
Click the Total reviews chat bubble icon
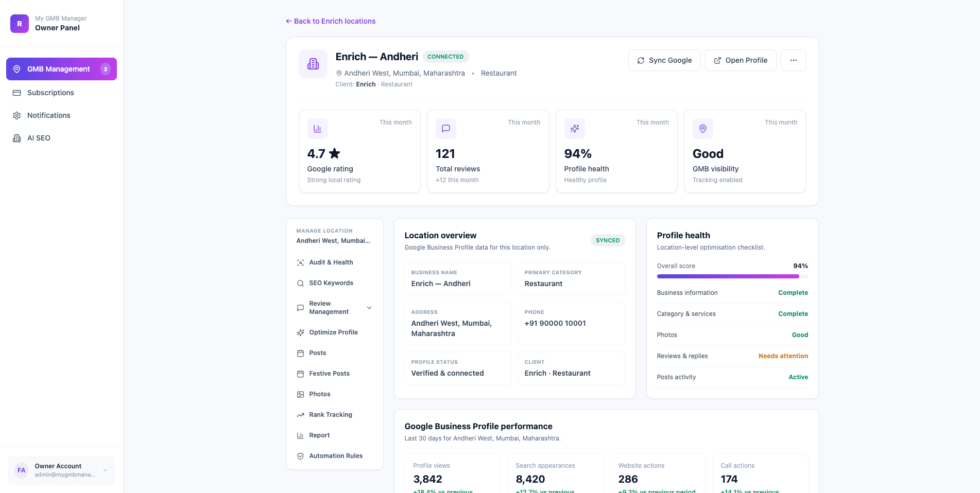point(446,129)
